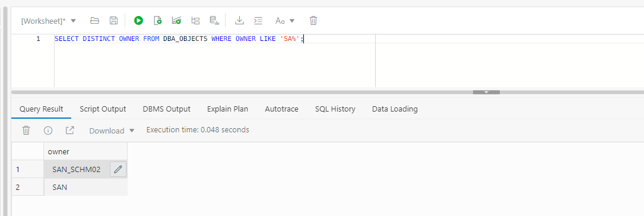
Task: Open the font case Aa dropdown
Action: [285, 21]
